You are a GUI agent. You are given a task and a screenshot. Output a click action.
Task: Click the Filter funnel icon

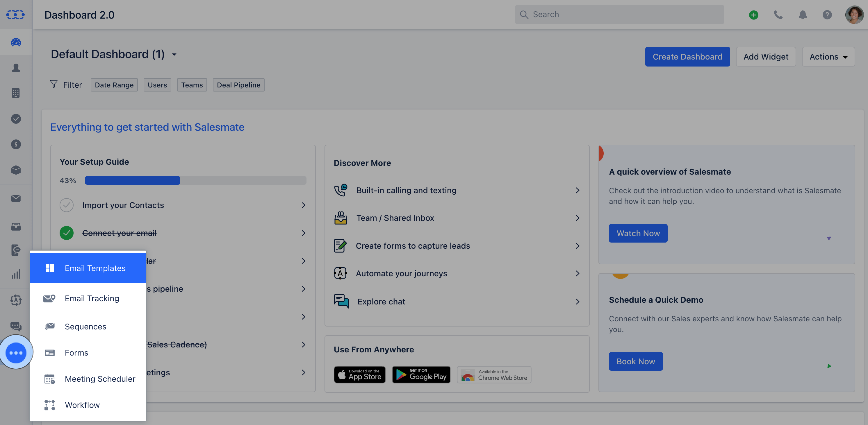tap(54, 84)
